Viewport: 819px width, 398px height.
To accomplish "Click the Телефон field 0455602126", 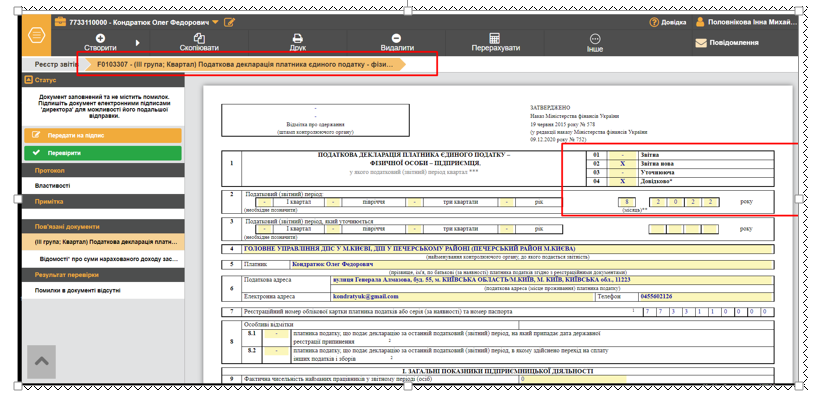I will 706,296.
